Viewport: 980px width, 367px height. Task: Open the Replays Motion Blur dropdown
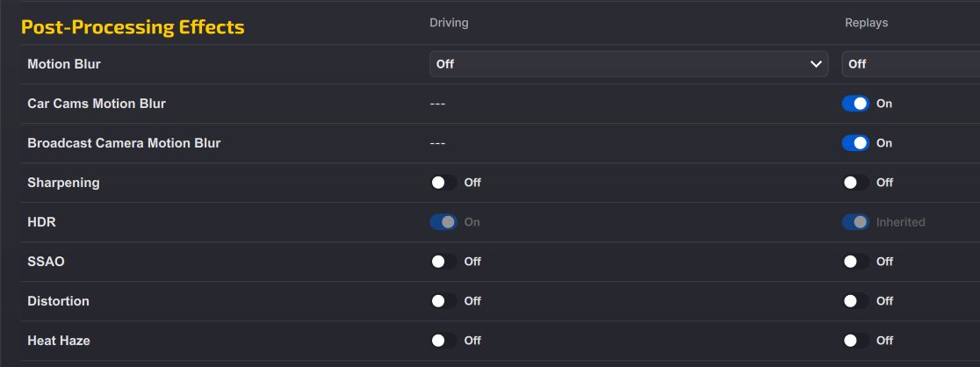coord(911,64)
